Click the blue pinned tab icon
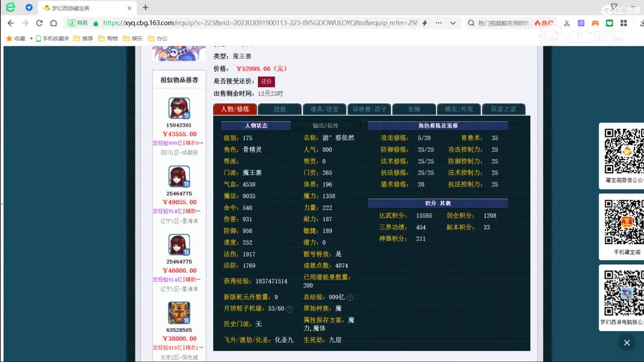644x362 pixels. pos(29,8)
